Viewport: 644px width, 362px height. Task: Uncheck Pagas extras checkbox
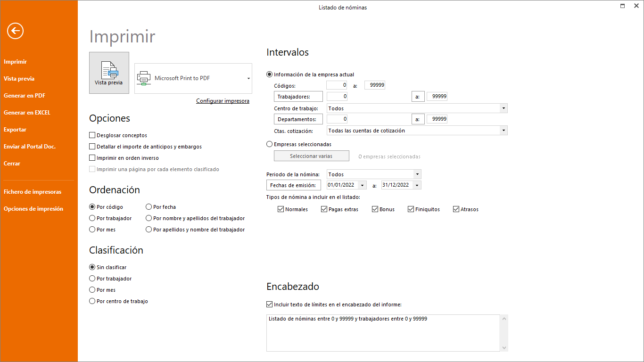pos(324,209)
